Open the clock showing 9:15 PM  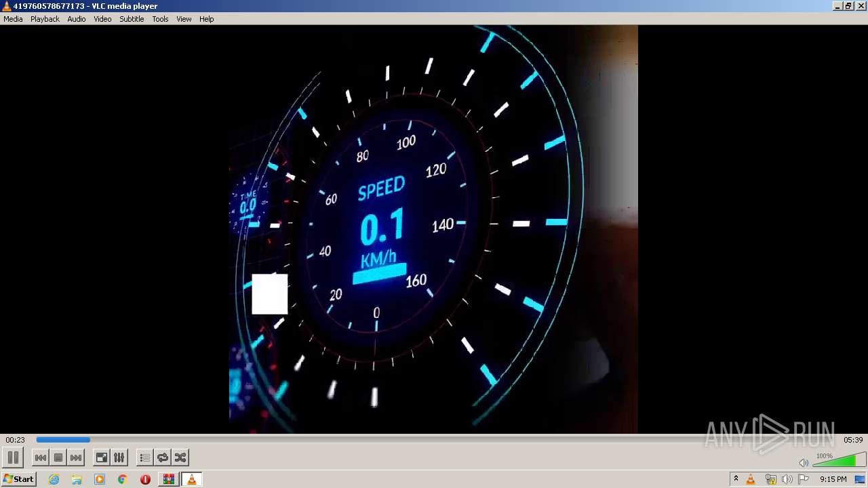(833, 479)
